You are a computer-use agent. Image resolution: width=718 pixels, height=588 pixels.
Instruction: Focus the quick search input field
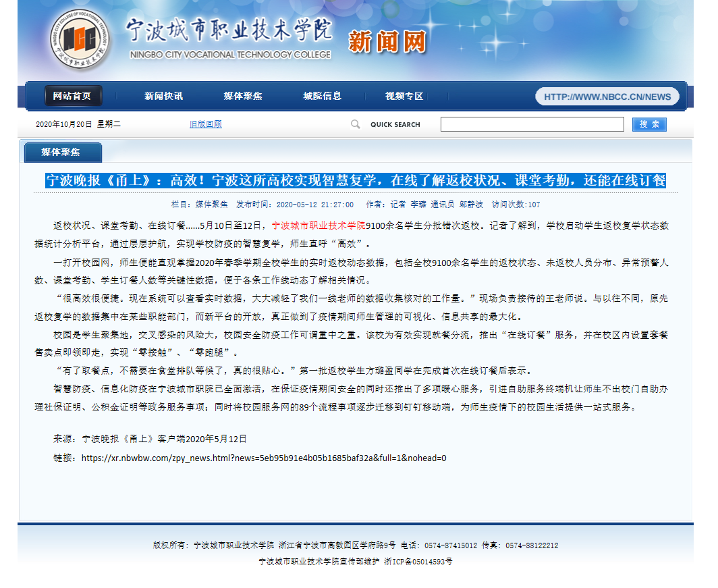tap(532, 124)
